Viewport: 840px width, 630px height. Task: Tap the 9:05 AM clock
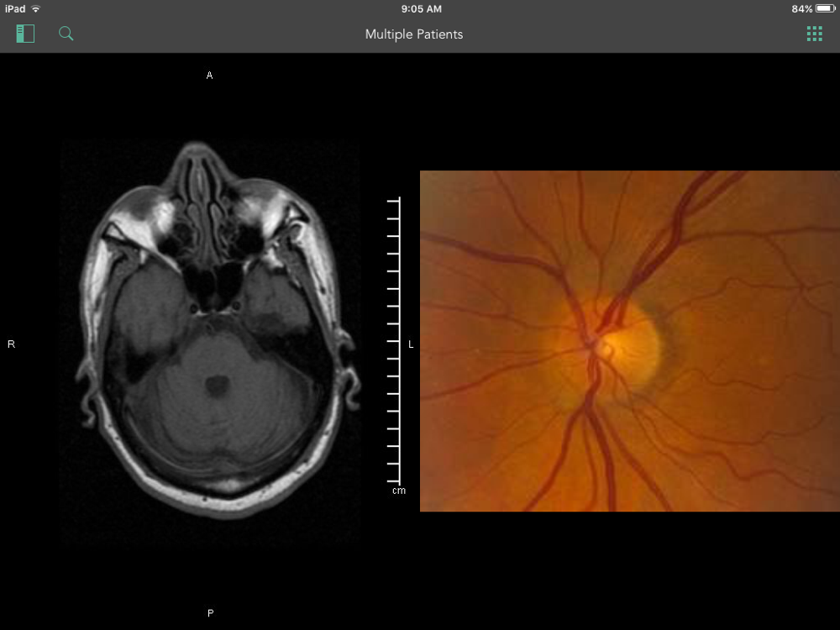pos(421,9)
